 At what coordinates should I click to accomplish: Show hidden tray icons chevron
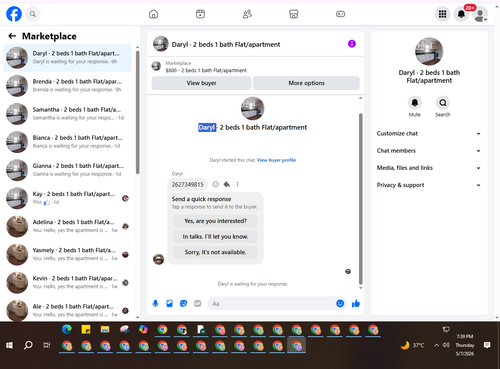436,345
